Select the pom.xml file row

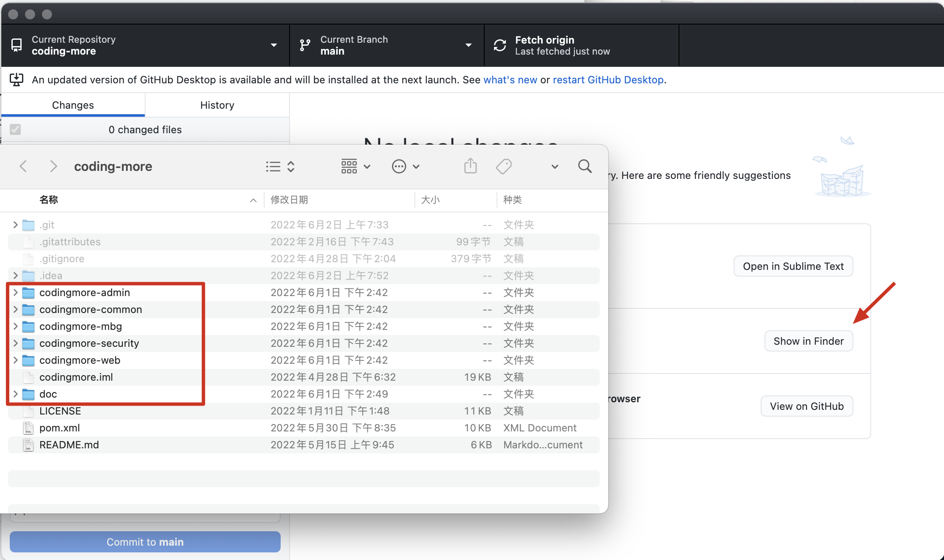pos(60,428)
